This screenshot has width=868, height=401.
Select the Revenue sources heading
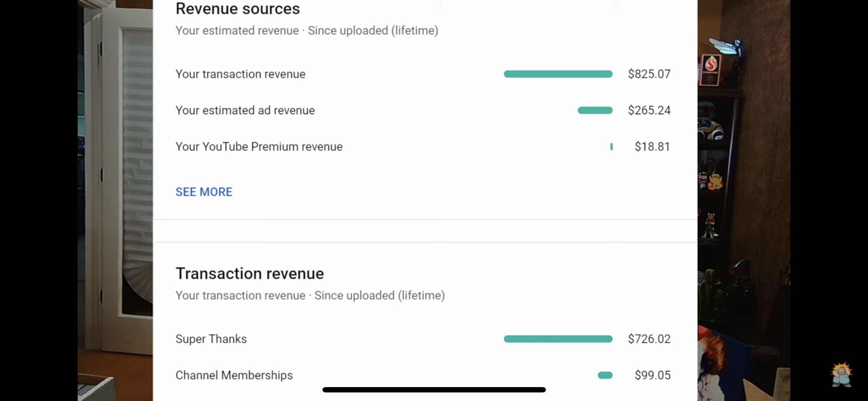click(x=238, y=9)
